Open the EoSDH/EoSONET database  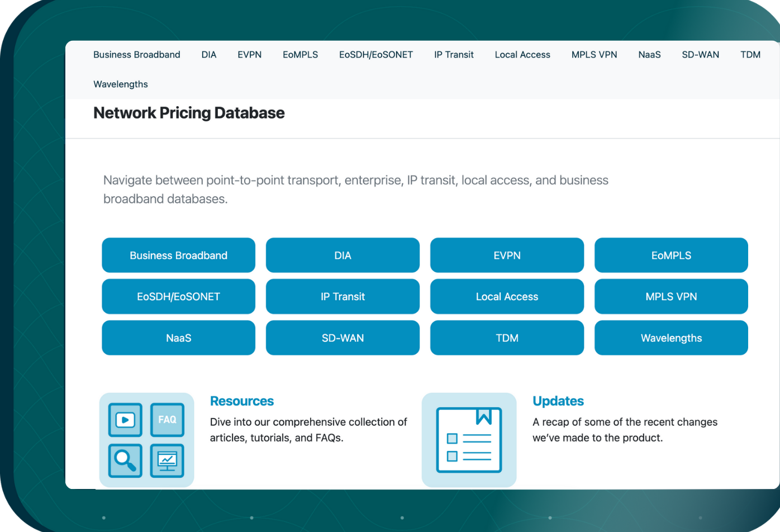pos(178,296)
